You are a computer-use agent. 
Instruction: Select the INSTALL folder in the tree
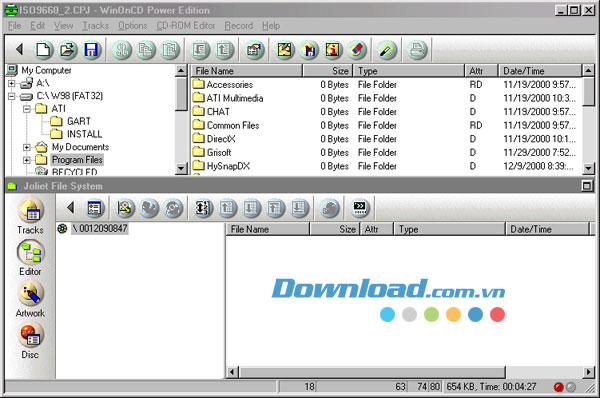pos(85,134)
